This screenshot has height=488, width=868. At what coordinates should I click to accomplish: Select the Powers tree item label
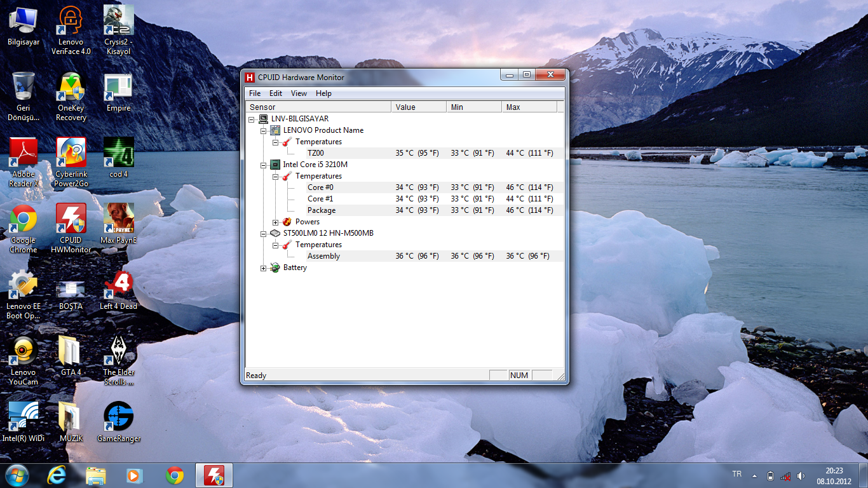[x=308, y=222]
